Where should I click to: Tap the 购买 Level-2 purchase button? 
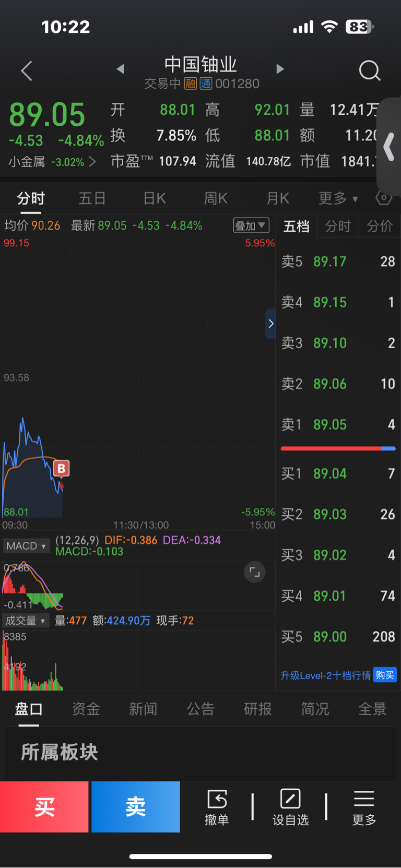(x=385, y=675)
